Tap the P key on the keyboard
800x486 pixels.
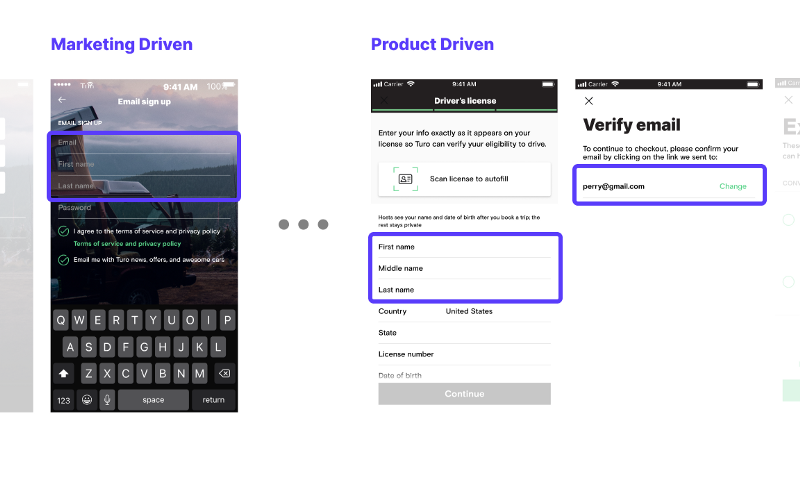click(228, 320)
